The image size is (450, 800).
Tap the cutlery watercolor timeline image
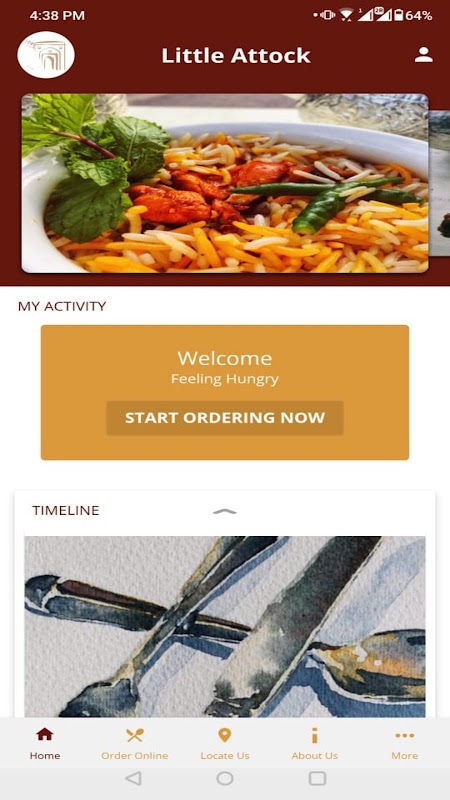pos(225,627)
